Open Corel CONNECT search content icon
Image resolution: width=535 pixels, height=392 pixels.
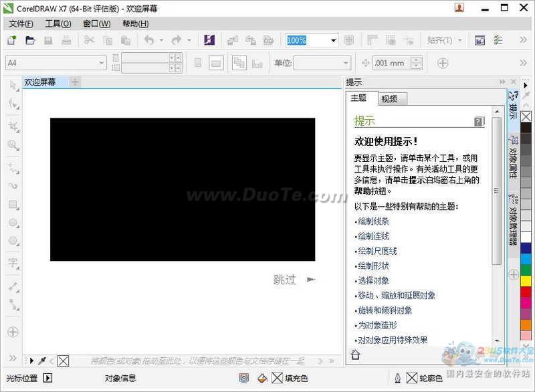[209, 40]
